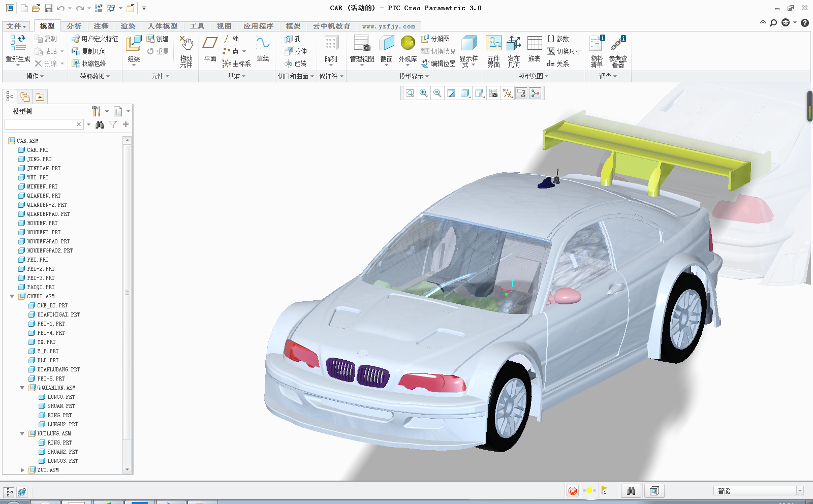Open Component Interface (元件界面)
The height and width of the screenshot is (504, 813).
pyautogui.click(x=493, y=43)
